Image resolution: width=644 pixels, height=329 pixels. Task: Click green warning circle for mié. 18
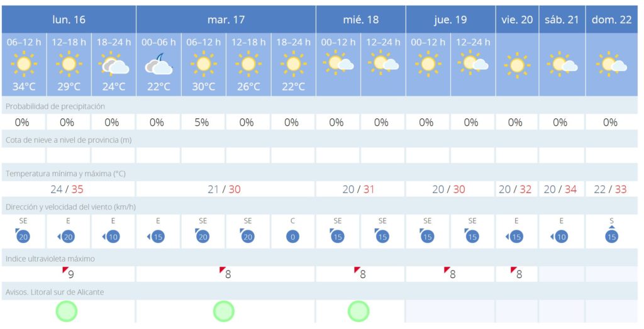(x=358, y=311)
